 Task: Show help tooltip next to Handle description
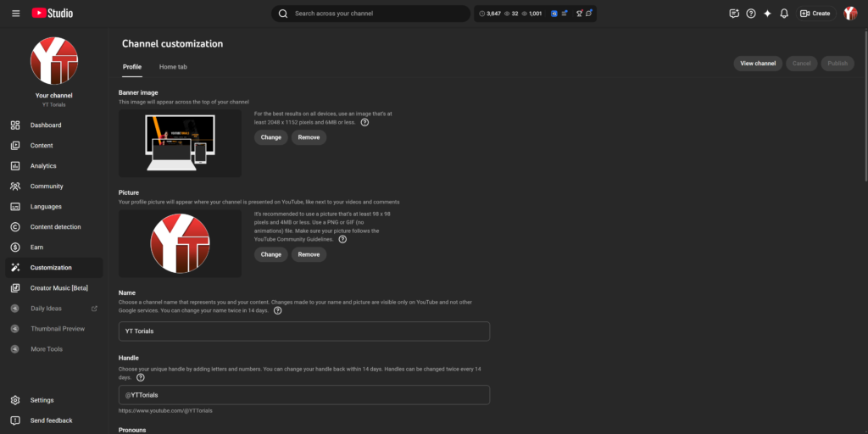tap(140, 377)
